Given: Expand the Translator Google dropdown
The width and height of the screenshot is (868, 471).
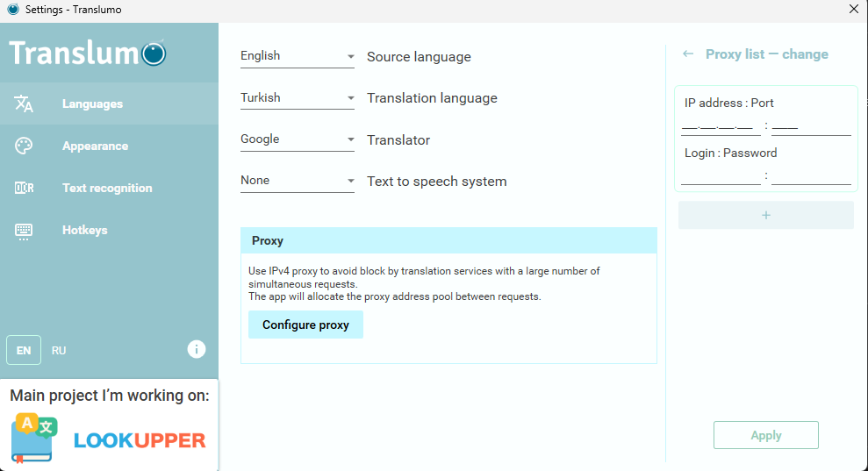Looking at the screenshot, I should [x=298, y=139].
